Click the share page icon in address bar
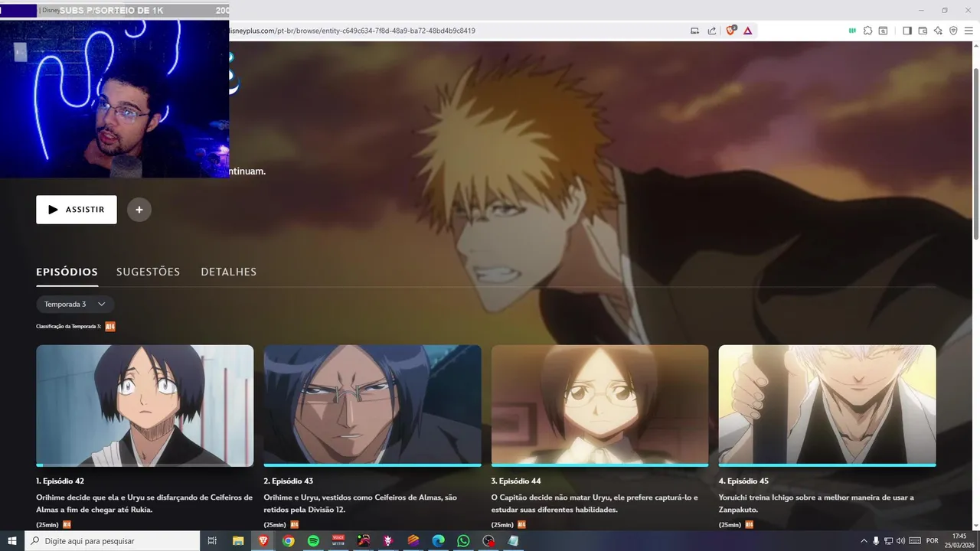The image size is (980, 551). coord(712,31)
